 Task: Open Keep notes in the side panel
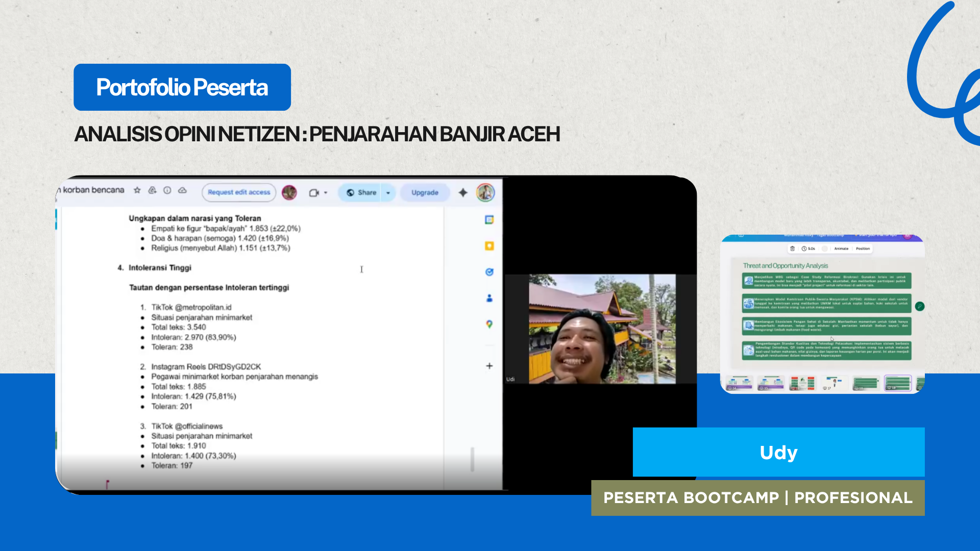click(x=489, y=246)
